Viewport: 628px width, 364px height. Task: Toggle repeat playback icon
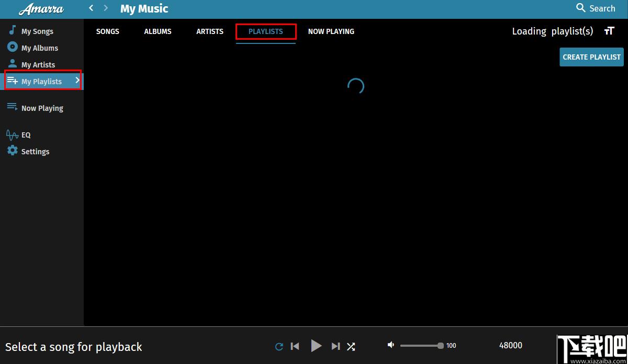coord(279,346)
